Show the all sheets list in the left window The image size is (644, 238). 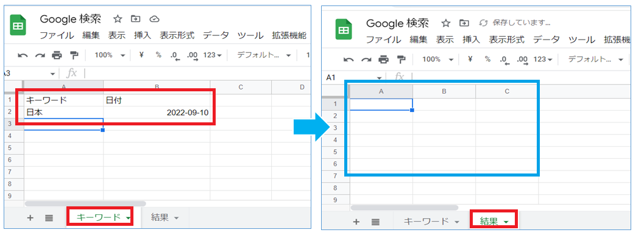click(x=49, y=218)
